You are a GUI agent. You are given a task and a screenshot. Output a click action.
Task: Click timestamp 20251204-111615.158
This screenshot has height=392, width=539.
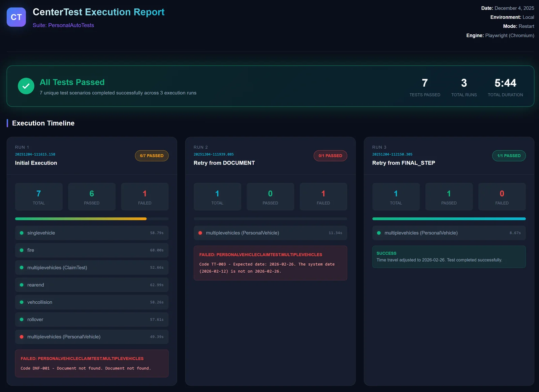35,154
